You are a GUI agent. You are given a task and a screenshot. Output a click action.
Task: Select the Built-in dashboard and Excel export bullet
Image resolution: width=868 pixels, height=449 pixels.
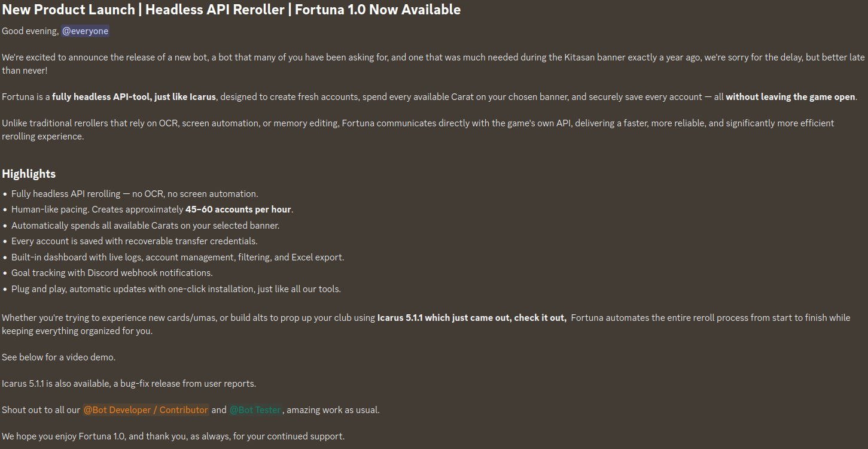[x=178, y=257]
